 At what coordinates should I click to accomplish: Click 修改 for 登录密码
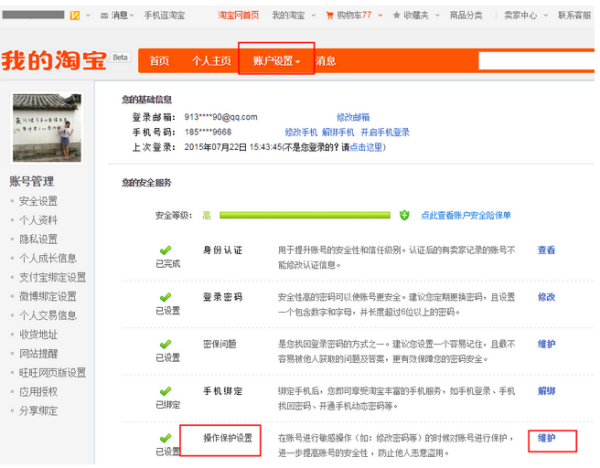(x=546, y=297)
